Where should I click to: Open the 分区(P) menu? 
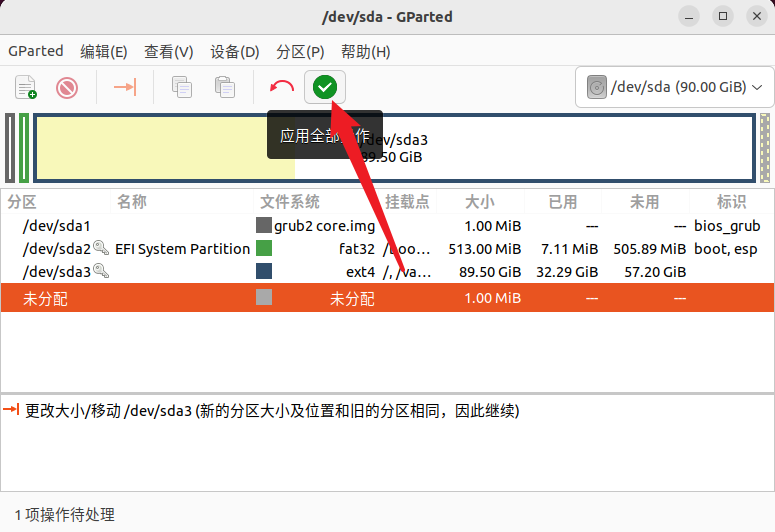300,52
